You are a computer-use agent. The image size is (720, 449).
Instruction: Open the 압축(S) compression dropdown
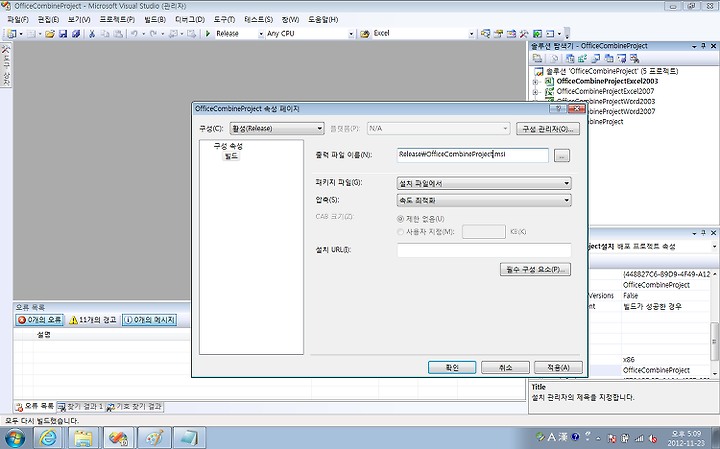(484, 200)
